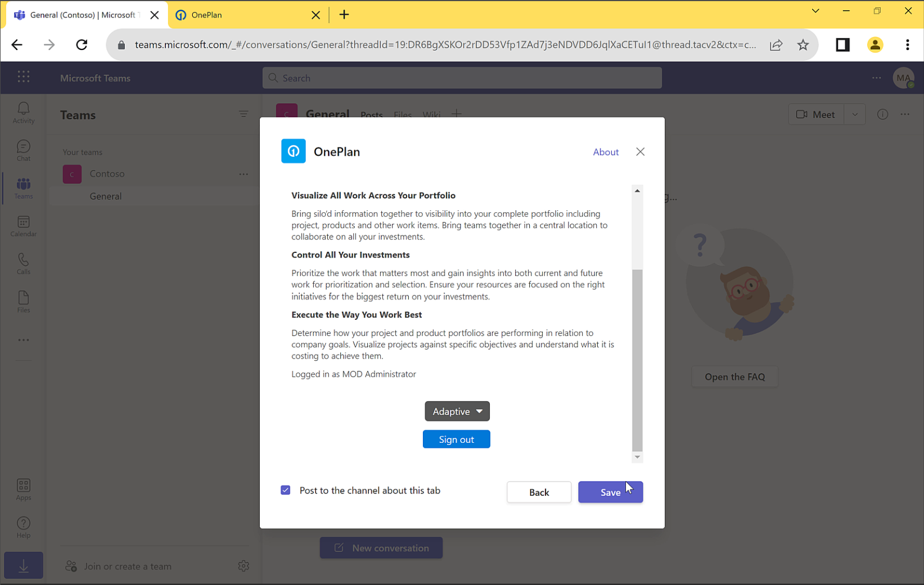Click the Back button in dialog
Viewport: 924px width, 585px height.
point(539,492)
